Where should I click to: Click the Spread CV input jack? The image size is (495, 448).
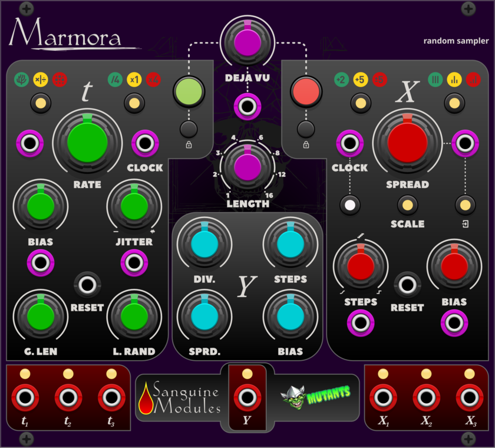pos(465,143)
